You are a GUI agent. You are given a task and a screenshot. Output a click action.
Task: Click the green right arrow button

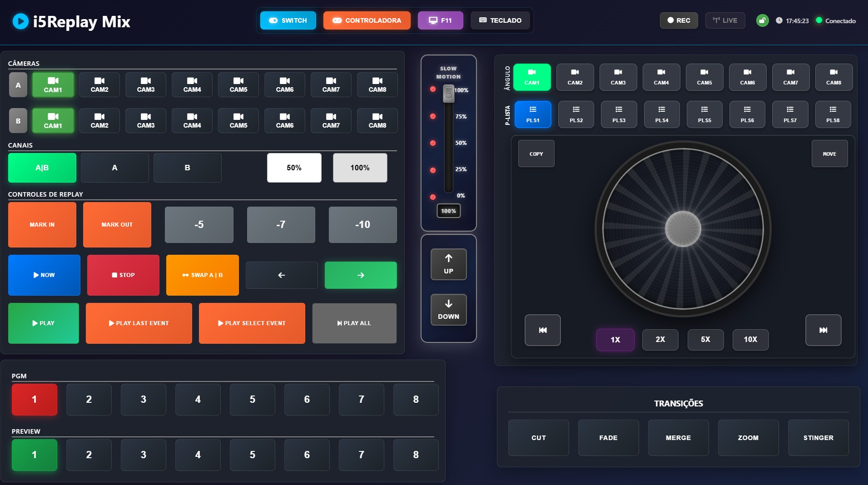point(360,275)
